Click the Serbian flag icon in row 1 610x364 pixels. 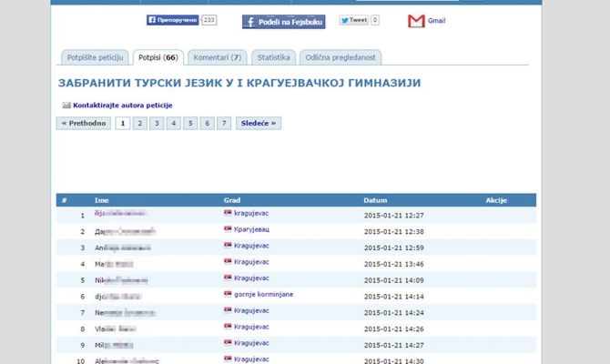(228, 214)
